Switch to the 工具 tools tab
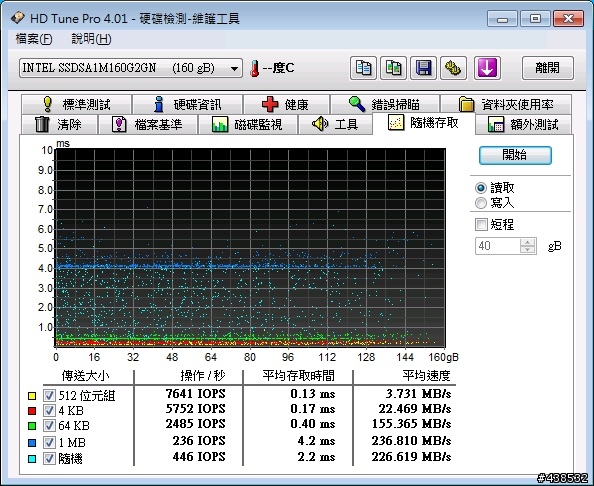 [336, 124]
